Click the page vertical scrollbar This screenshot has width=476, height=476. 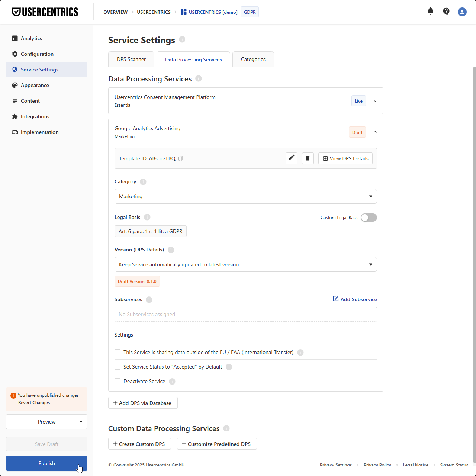(x=475, y=264)
